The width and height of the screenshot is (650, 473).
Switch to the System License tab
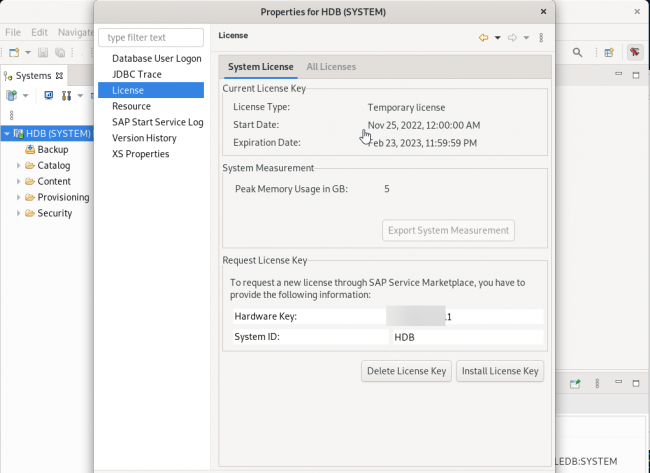(x=260, y=67)
